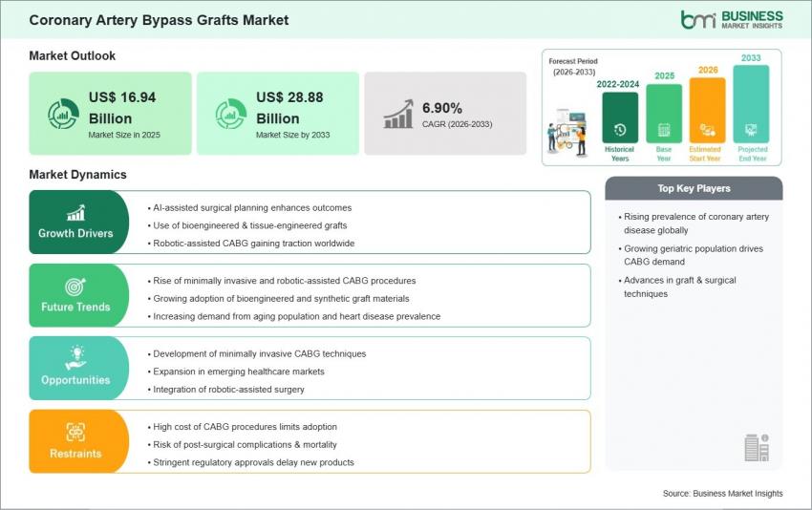Click the 'Base Year' caption
This screenshot has width=812, height=510.
[664, 154]
